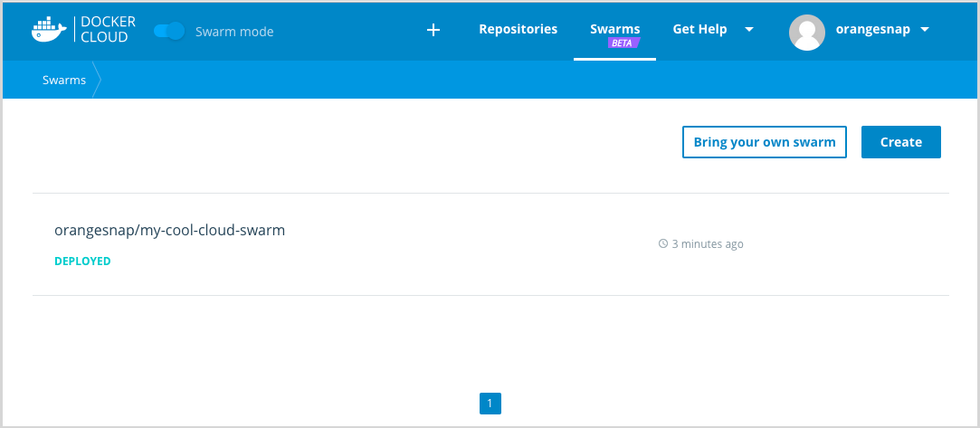Expand the orangesnap account dropdown arrow
Image resolution: width=980 pixels, height=428 pixels.
924,29
